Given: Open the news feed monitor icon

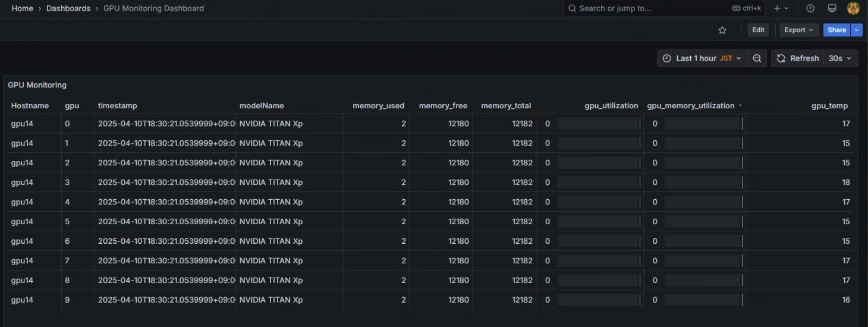Looking at the screenshot, I should 832,8.
